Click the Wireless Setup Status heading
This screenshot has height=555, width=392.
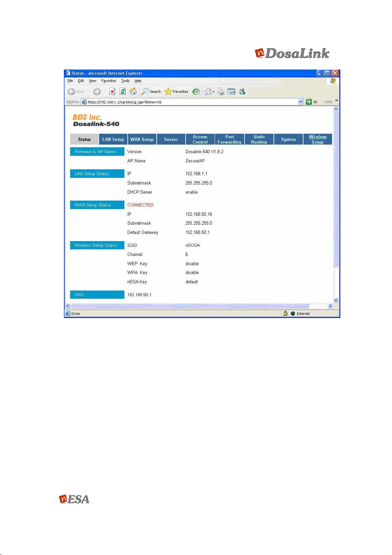pos(97,245)
